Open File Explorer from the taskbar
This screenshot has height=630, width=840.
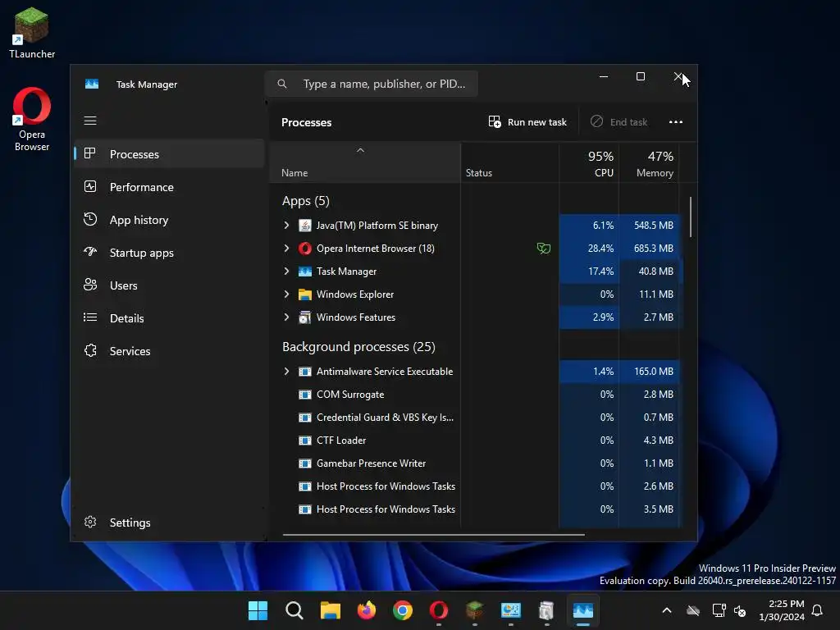tap(330, 610)
